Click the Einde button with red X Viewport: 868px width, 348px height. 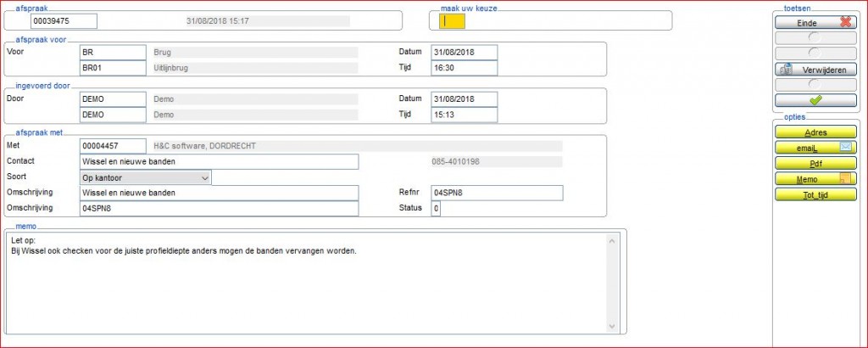click(815, 23)
